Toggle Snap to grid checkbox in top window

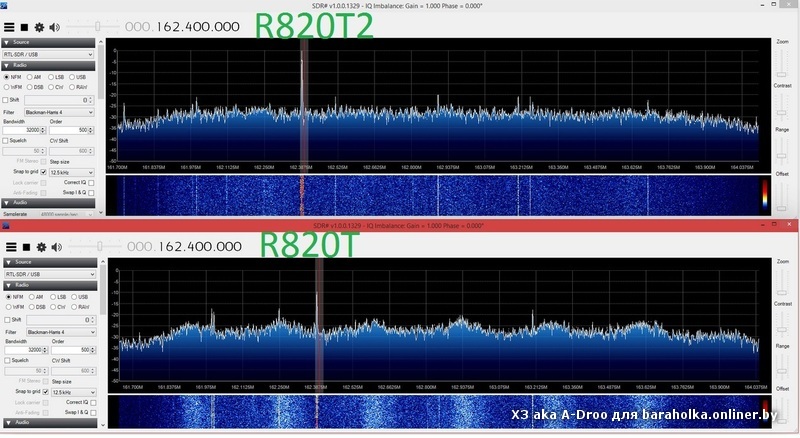43,172
